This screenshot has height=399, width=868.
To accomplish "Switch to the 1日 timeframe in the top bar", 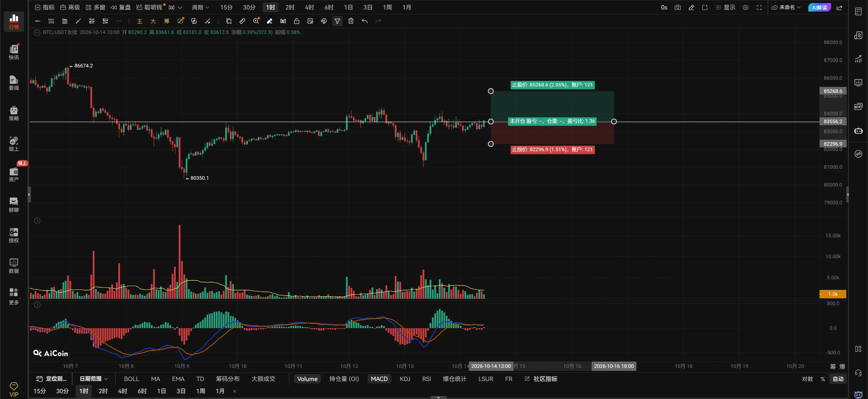I will pos(348,7).
